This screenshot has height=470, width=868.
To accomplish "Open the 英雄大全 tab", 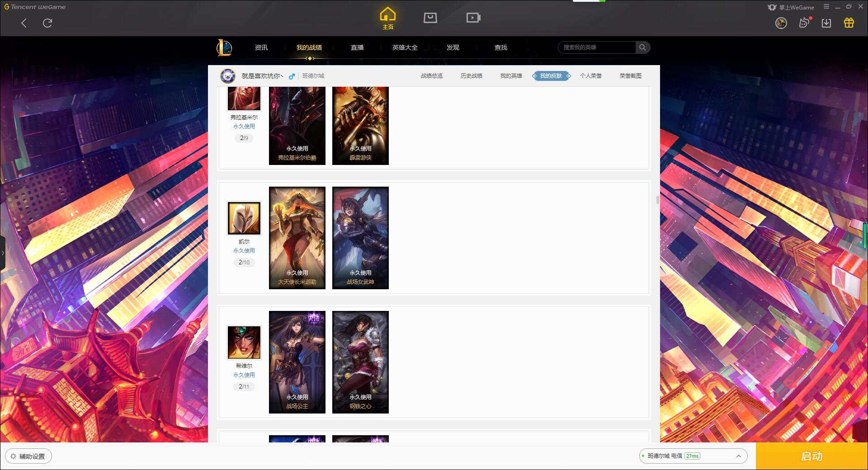I will click(405, 47).
